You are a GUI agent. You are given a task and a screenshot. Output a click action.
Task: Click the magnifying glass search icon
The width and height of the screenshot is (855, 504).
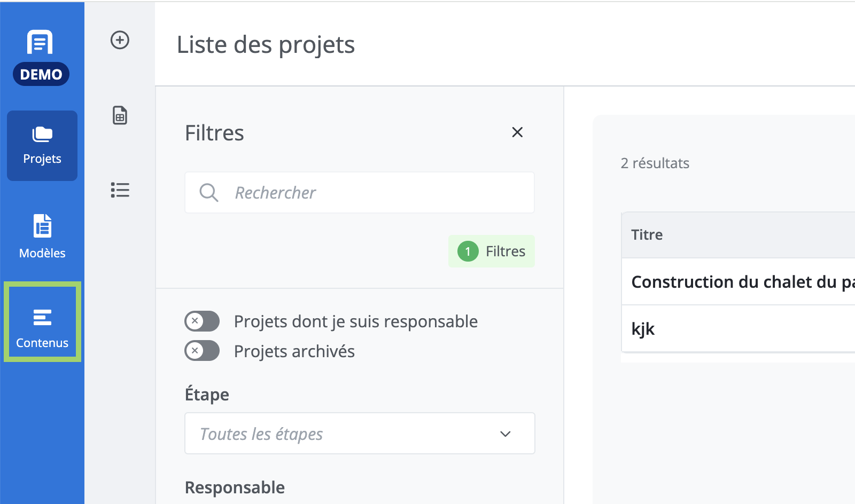tap(208, 193)
